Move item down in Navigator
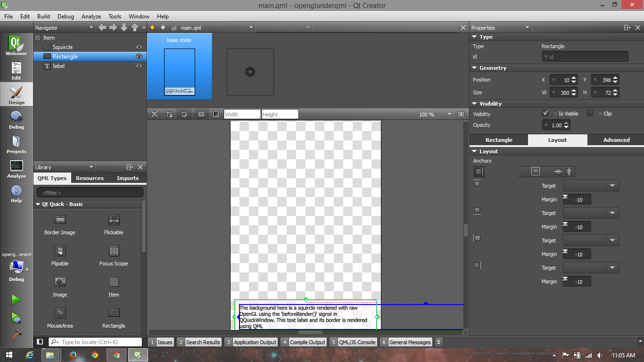Viewport: 644px width, 362px height. tap(124, 28)
